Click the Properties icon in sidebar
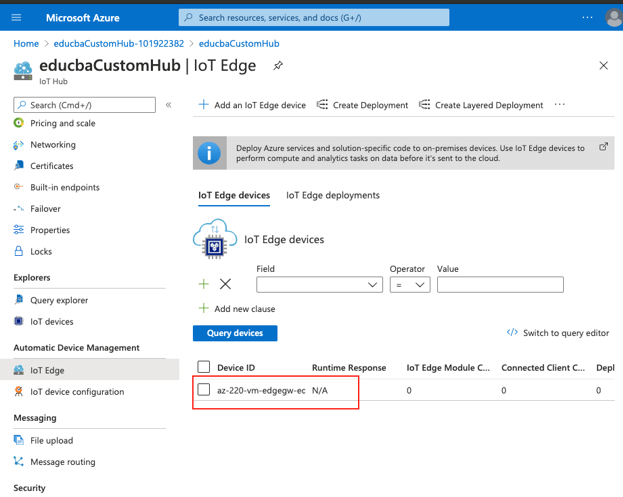This screenshot has height=497, width=623. coord(18,230)
